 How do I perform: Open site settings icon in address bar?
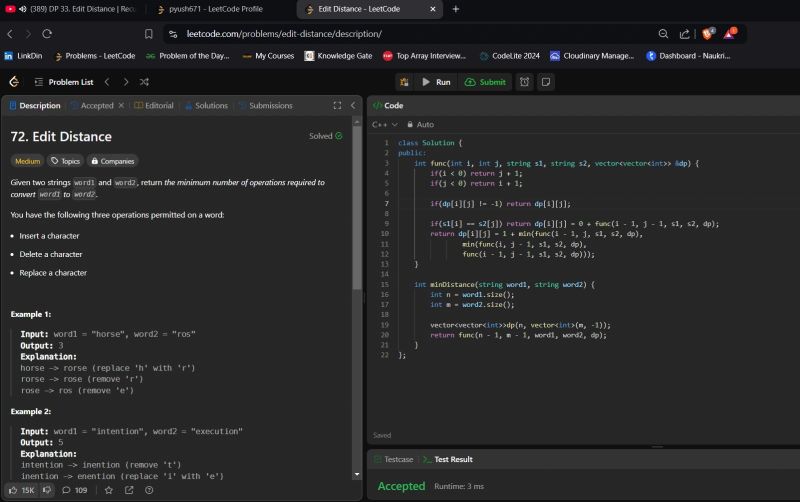click(x=173, y=34)
